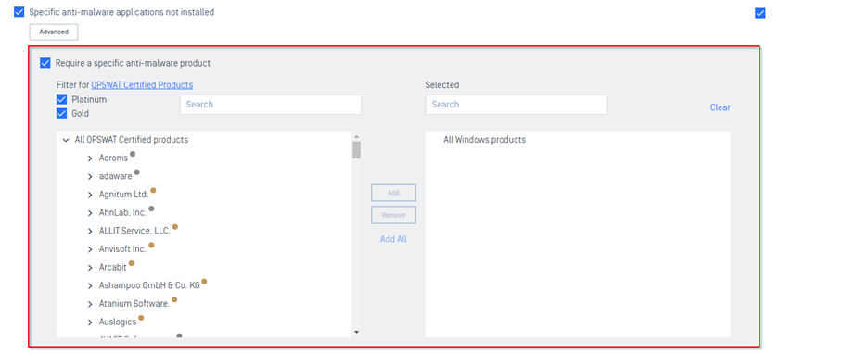Open the OPSWAT Certified Products link
The image size is (868, 354).
142,85
